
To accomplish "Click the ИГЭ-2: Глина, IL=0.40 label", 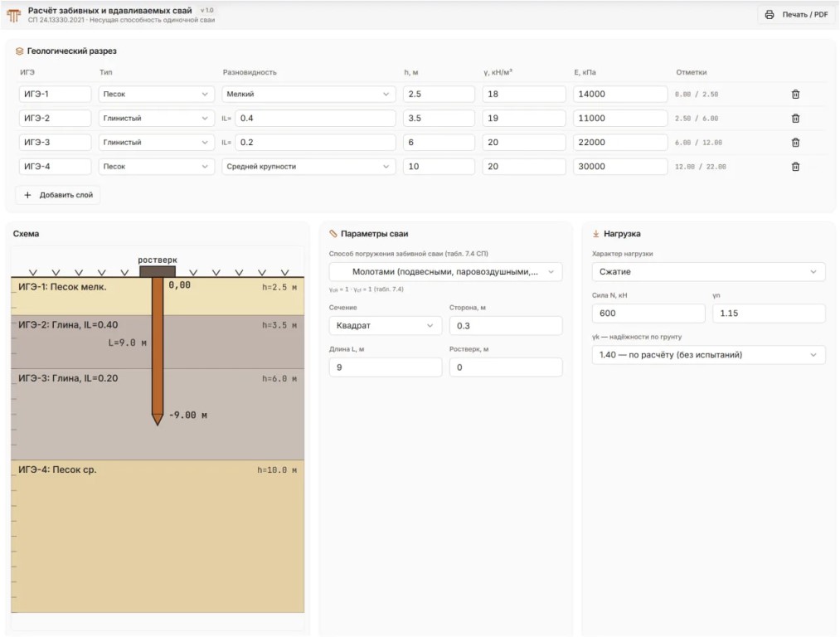I will click(x=68, y=324).
